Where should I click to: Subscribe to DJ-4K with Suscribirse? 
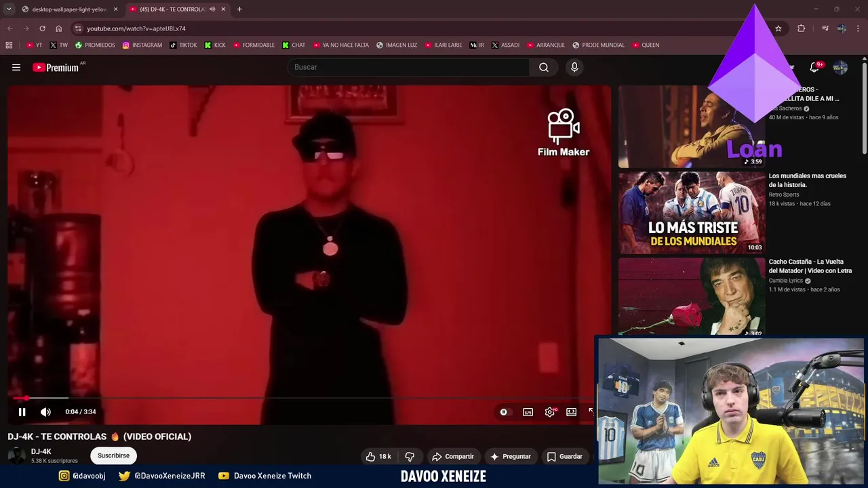(x=113, y=455)
